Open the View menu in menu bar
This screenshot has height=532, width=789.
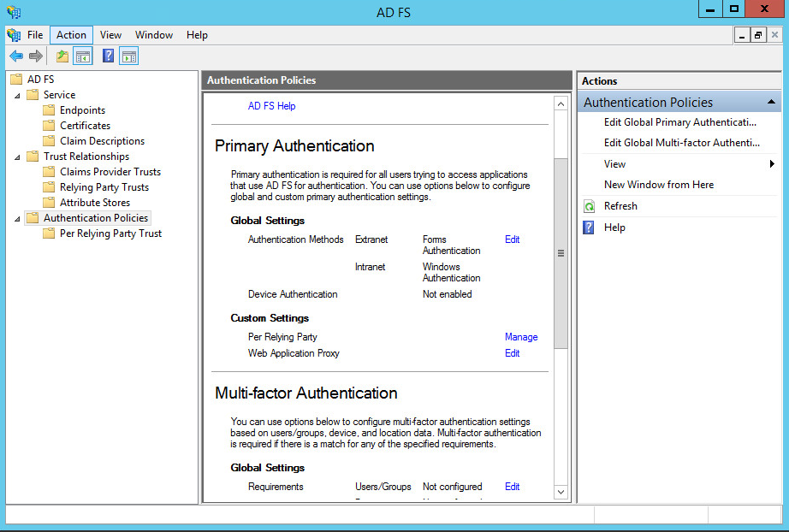point(110,35)
